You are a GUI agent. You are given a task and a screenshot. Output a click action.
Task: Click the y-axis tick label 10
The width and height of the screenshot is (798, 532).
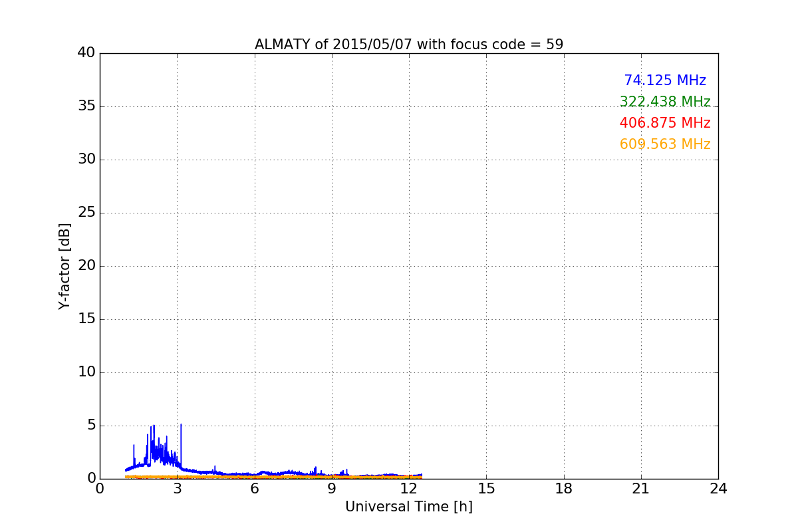pyautogui.click(x=86, y=372)
